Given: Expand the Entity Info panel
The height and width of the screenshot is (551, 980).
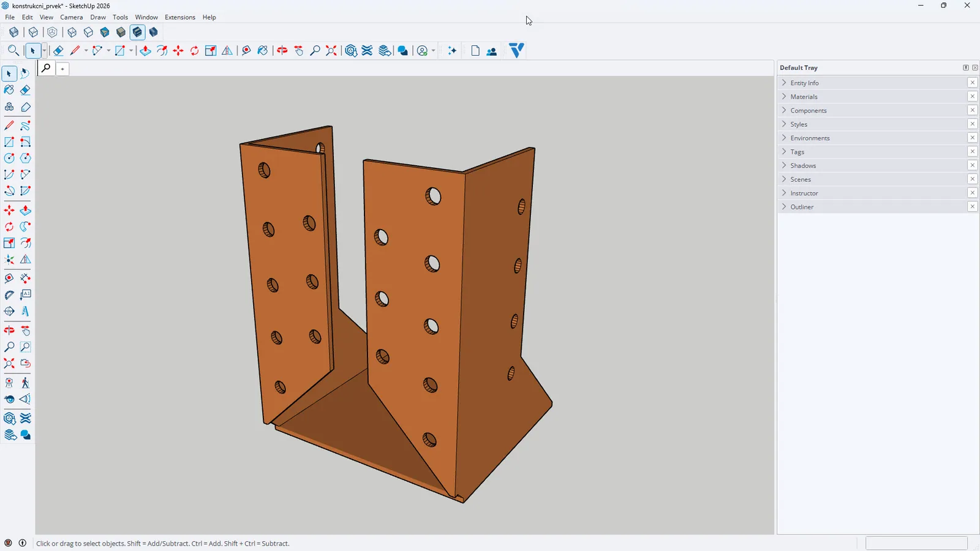Looking at the screenshot, I should (872, 83).
